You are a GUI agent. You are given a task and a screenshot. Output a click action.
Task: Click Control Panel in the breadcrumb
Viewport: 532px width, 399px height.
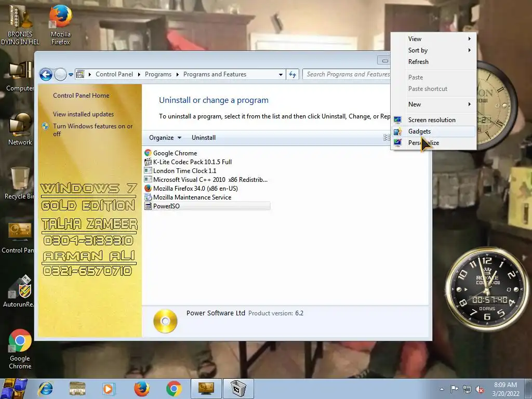114,74
